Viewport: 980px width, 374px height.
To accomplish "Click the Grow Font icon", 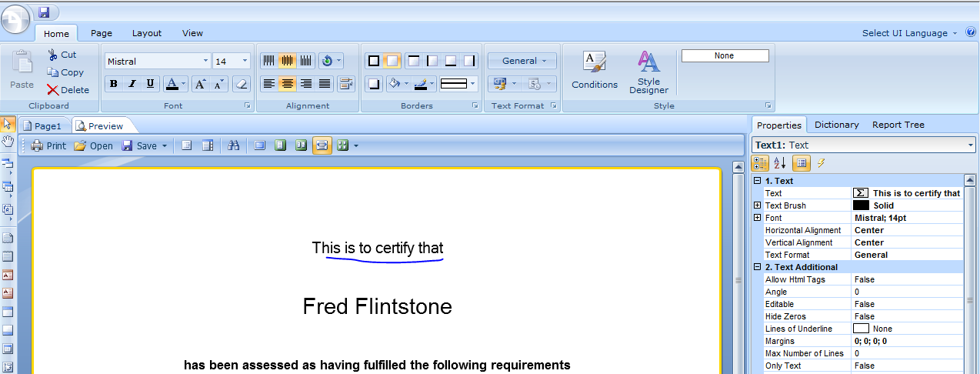I will (200, 84).
